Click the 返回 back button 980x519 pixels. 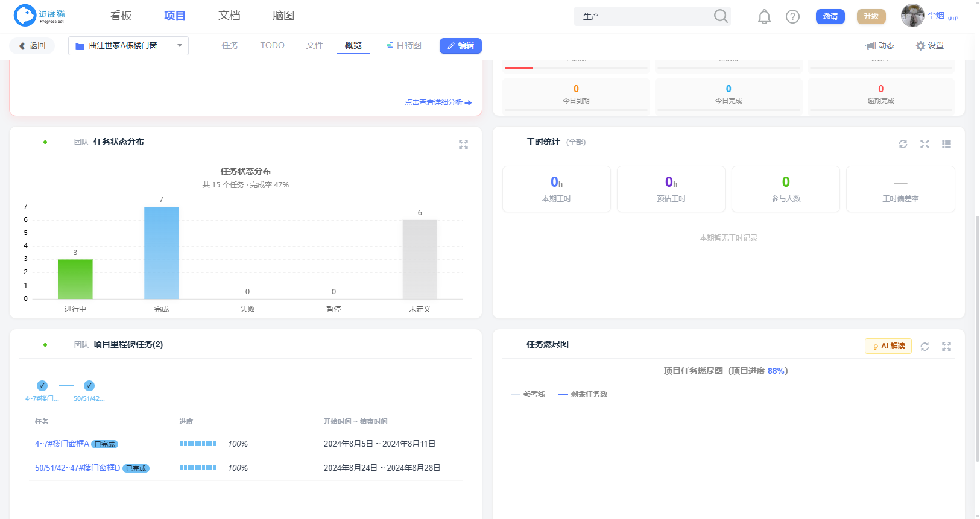(32, 46)
